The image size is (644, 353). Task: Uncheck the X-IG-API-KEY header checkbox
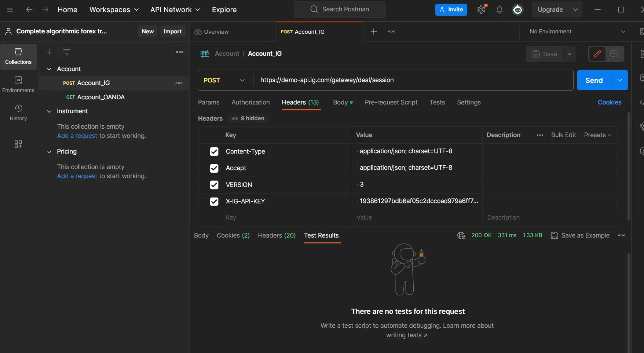click(x=214, y=202)
